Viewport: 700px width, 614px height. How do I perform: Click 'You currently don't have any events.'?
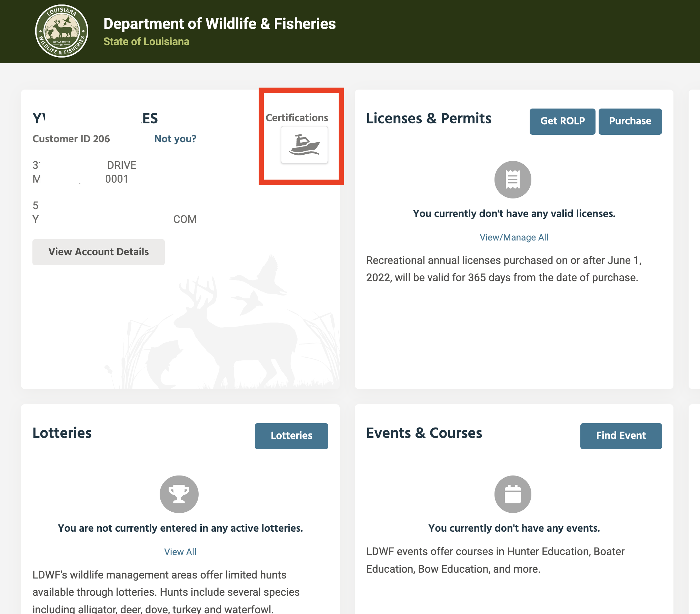(x=514, y=528)
